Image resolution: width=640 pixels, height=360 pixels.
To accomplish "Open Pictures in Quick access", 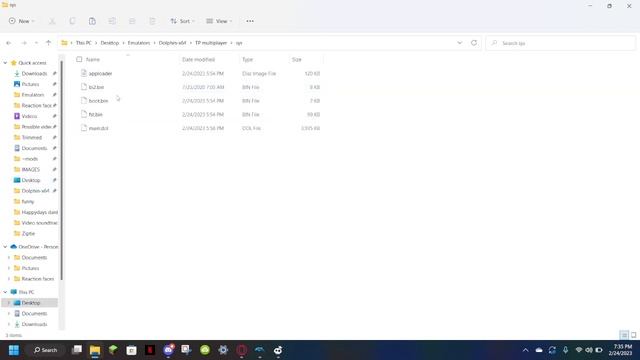I will click(x=30, y=84).
